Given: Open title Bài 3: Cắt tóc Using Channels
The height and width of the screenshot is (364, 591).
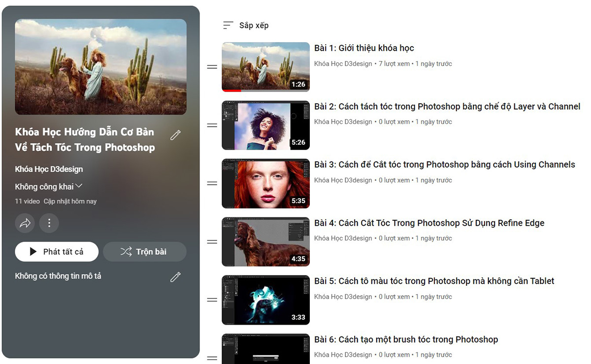Looking at the screenshot, I should (x=445, y=165).
